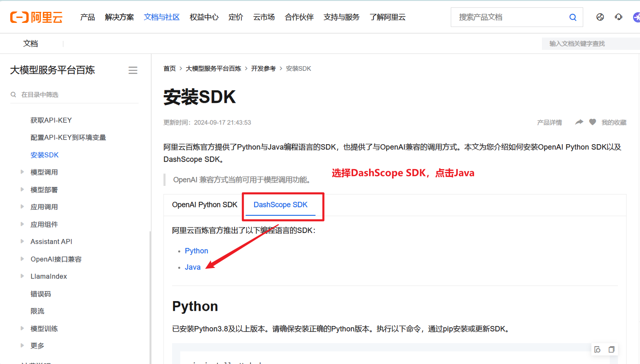This screenshot has height=364, width=640.
Task: Open the 文档与社区 menu
Action: [162, 17]
